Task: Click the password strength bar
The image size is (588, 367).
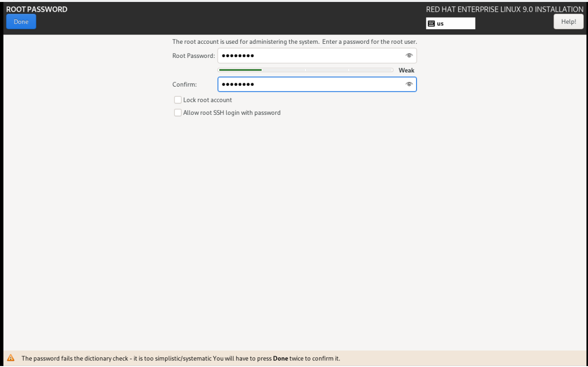Action: [306, 70]
